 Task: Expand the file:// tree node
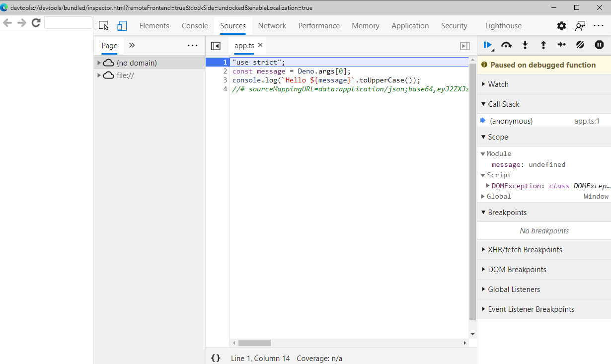point(99,75)
